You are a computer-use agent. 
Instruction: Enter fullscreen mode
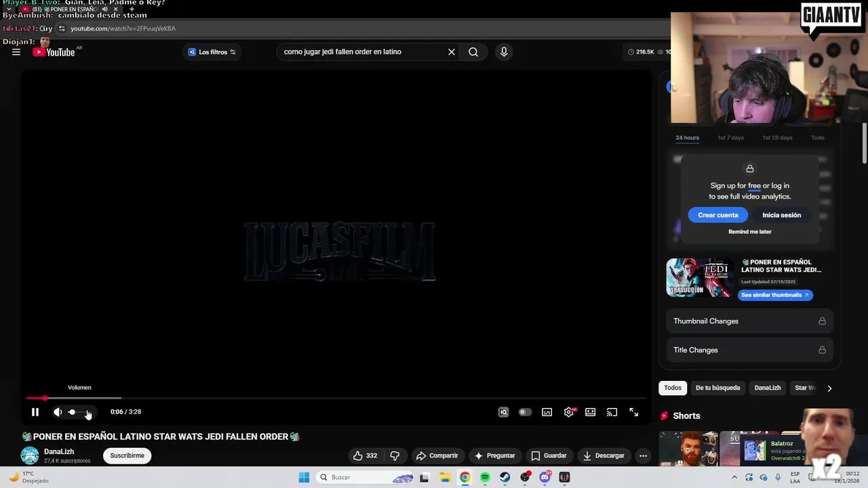click(633, 411)
